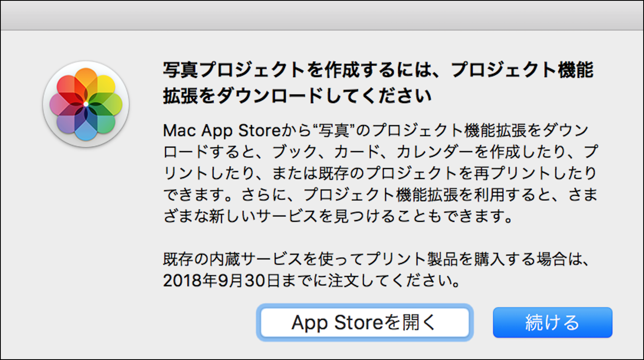Click the blue bottom petal of Photos icon
The width and height of the screenshot is (644, 360).
[86, 130]
